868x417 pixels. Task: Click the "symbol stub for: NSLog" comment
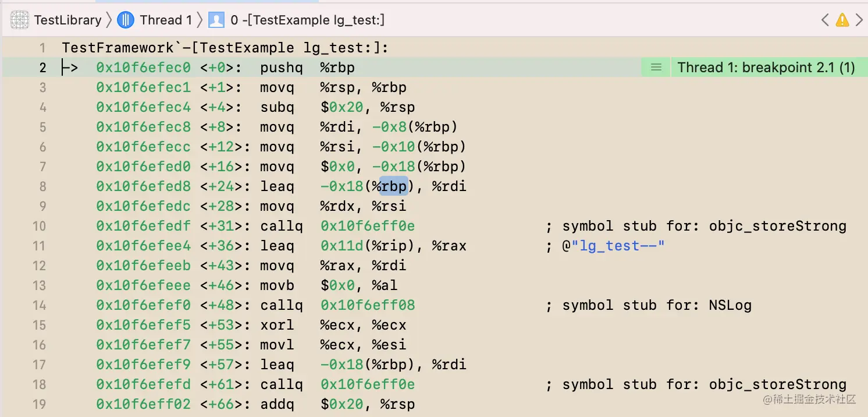pyautogui.click(x=656, y=305)
